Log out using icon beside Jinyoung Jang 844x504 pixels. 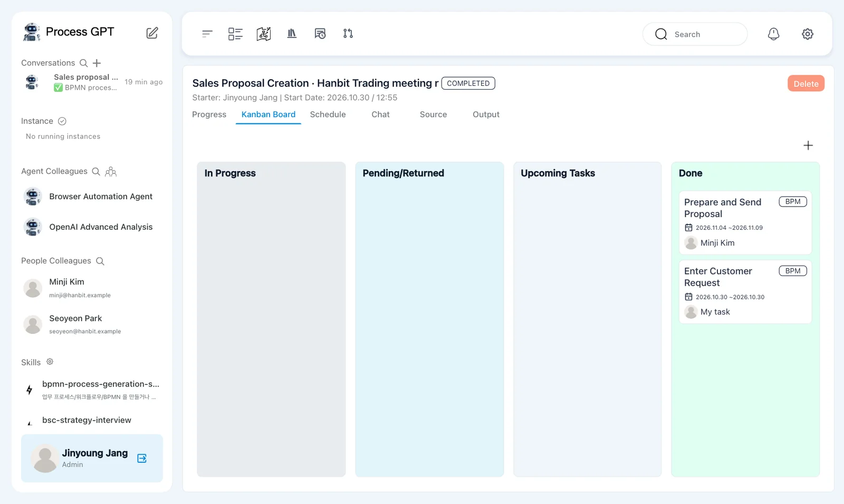pos(142,458)
